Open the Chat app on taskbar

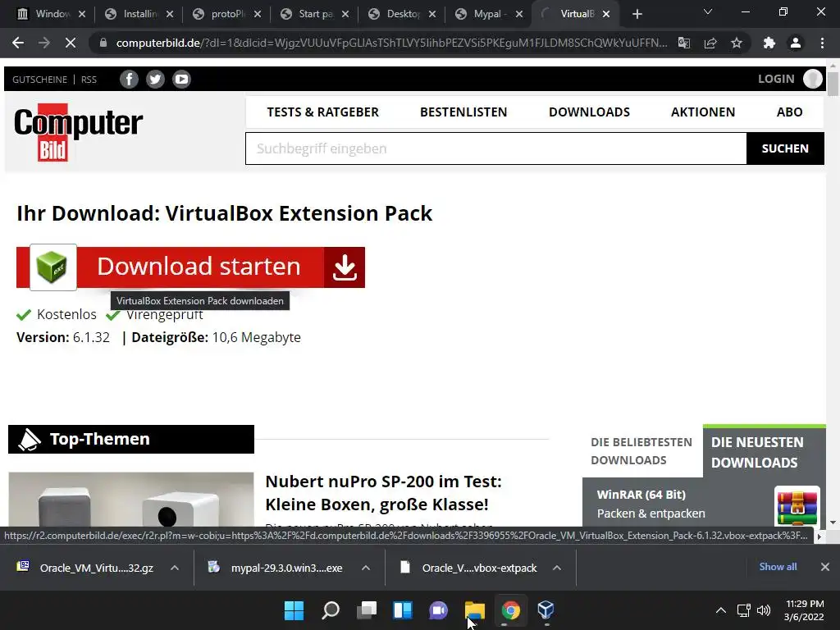coord(439,610)
